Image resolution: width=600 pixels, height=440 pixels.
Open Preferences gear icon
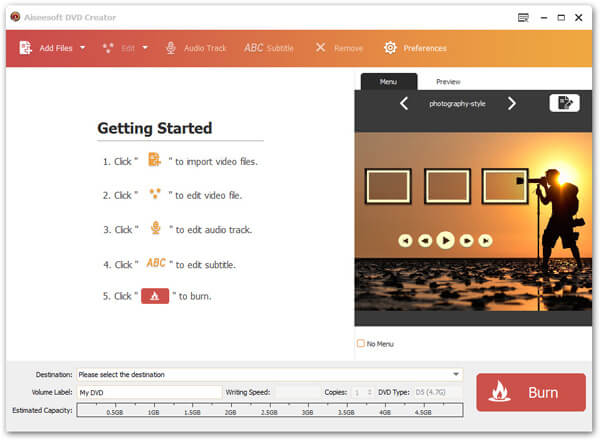[390, 48]
